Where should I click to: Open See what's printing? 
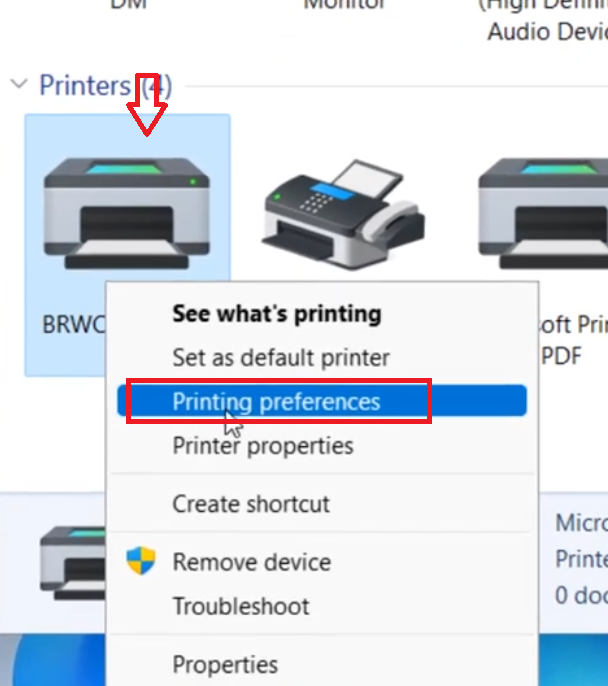click(276, 314)
